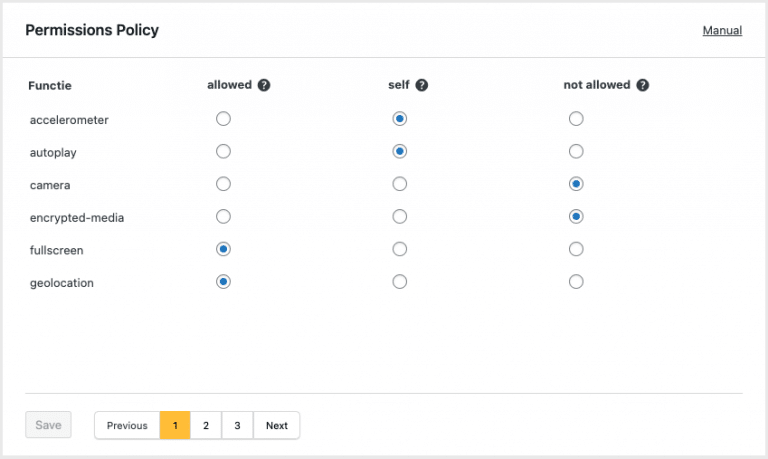The width and height of the screenshot is (768, 459).
Task: Click the help icon beside not allowed
Action: (x=643, y=85)
